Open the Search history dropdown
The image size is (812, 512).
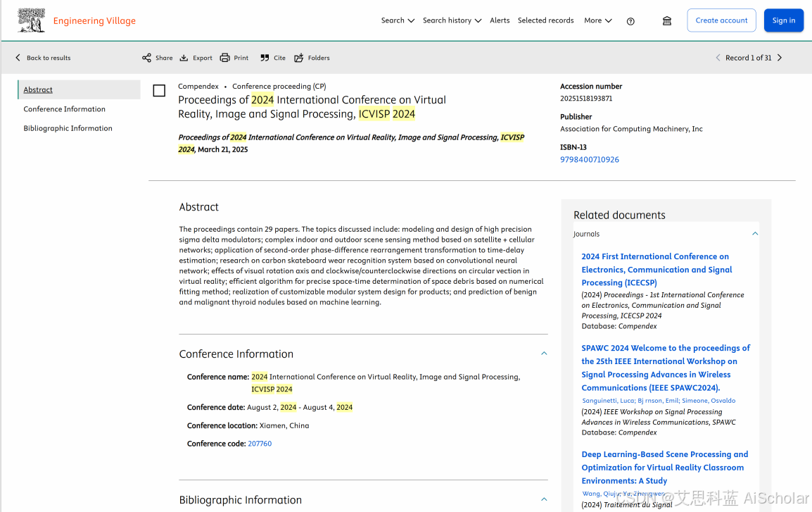[x=452, y=20]
